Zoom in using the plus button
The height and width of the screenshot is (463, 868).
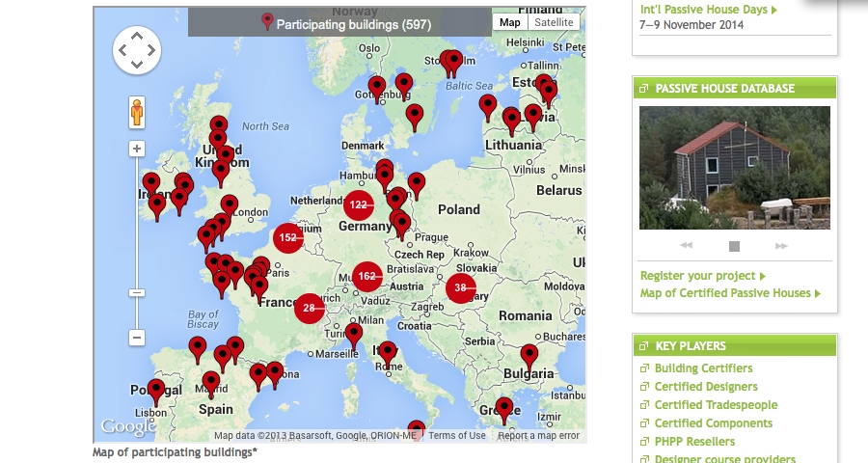pyautogui.click(x=137, y=149)
